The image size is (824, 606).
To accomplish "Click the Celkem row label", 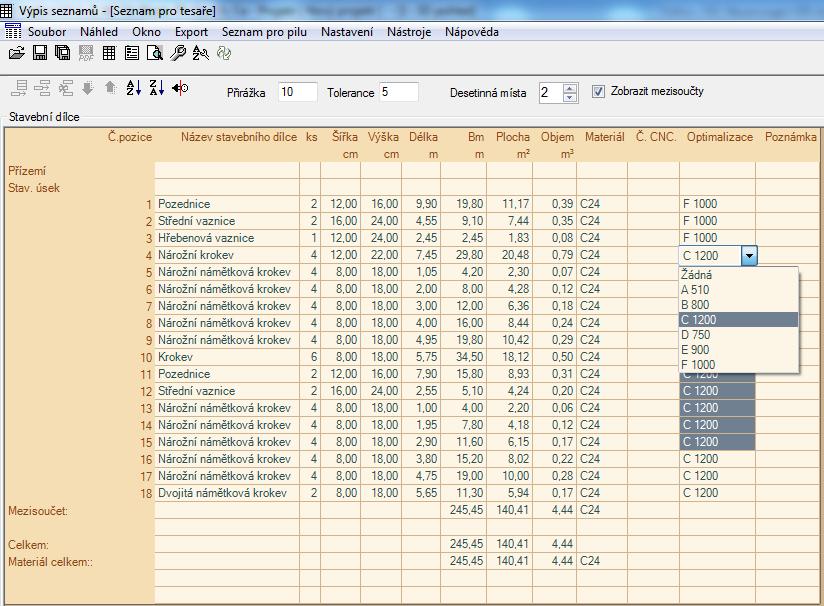I will click(x=28, y=545).
